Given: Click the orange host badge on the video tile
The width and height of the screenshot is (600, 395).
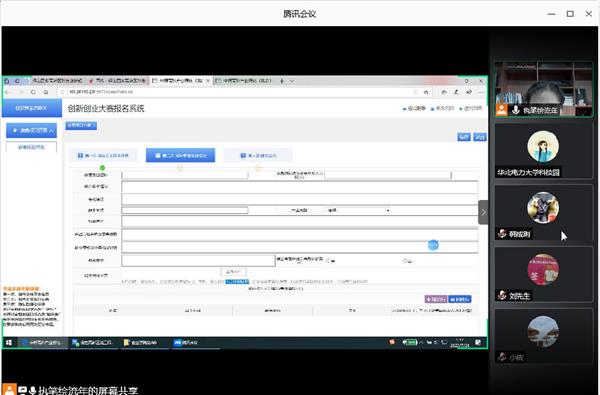Looking at the screenshot, I should [501, 110].
